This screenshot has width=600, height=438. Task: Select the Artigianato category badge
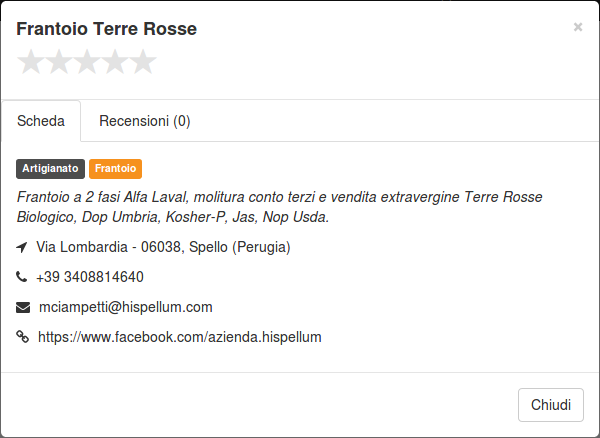[50, 169]
